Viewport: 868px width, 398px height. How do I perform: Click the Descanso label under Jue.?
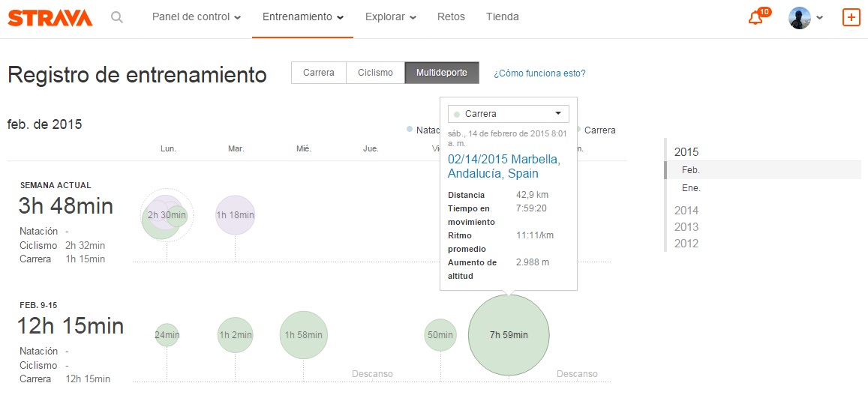pyautogui.click(x=373, y=374)
